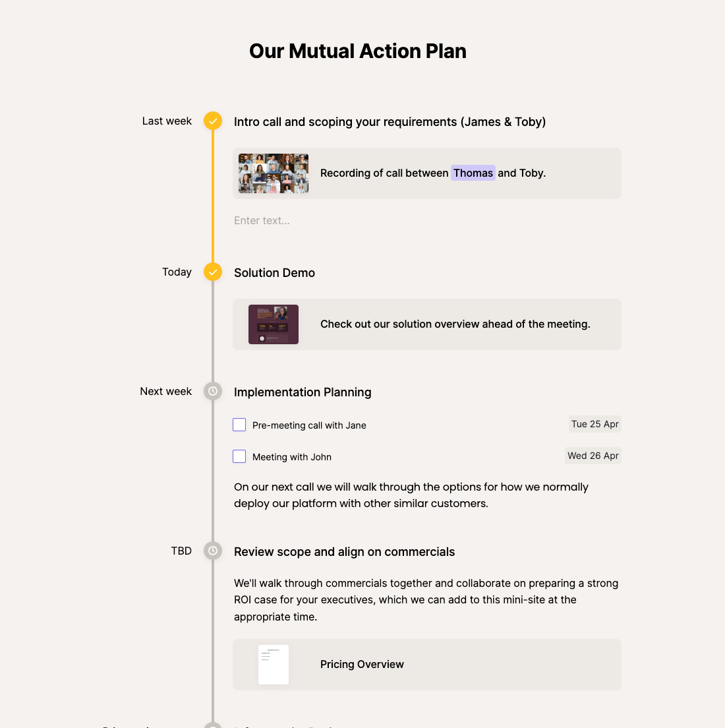
Task: Click the Pricing Overview link text
Action: pos(362,665)
